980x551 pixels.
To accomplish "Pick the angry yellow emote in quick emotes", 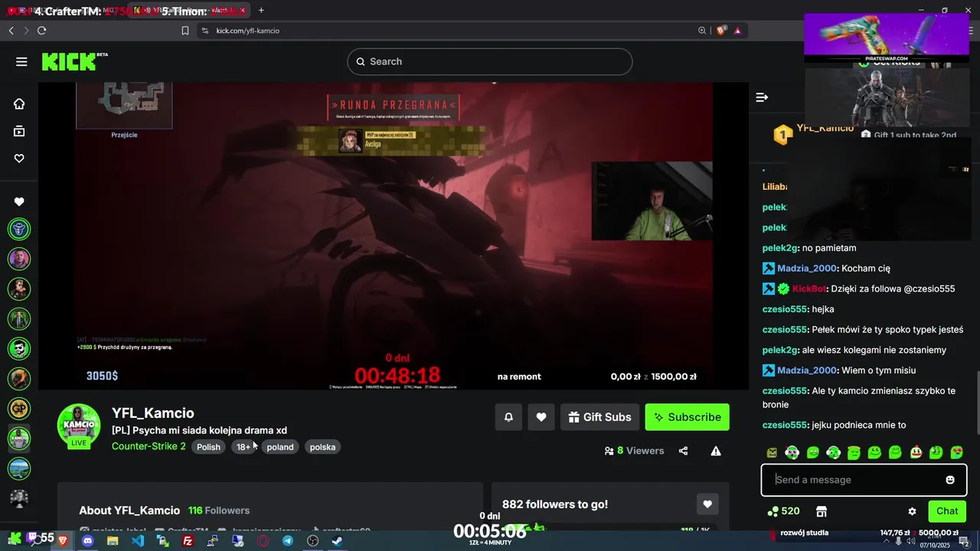I will 772,453.
